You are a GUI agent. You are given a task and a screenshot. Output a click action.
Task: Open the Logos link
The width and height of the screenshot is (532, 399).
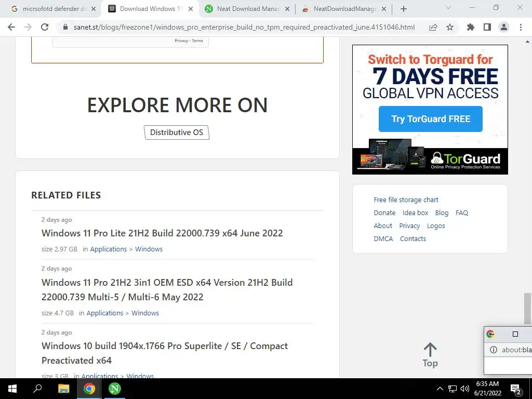pos(436,225)
